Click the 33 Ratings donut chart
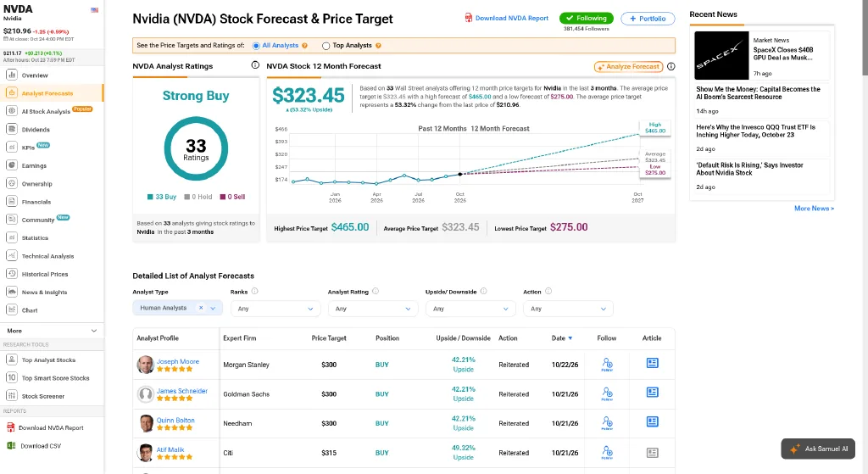 pos(196,148)
